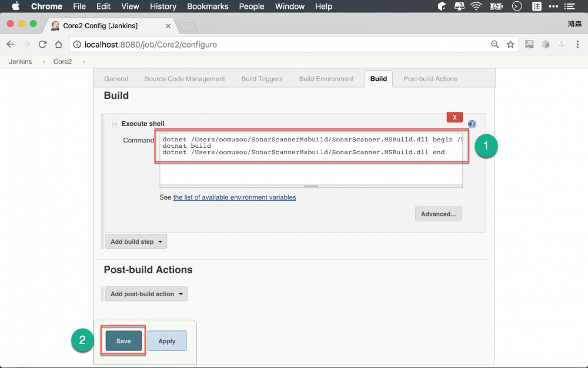Viewport: 588px width, 368px height.
Task: Open Chrome's three-dot menu
Action: 577,44
